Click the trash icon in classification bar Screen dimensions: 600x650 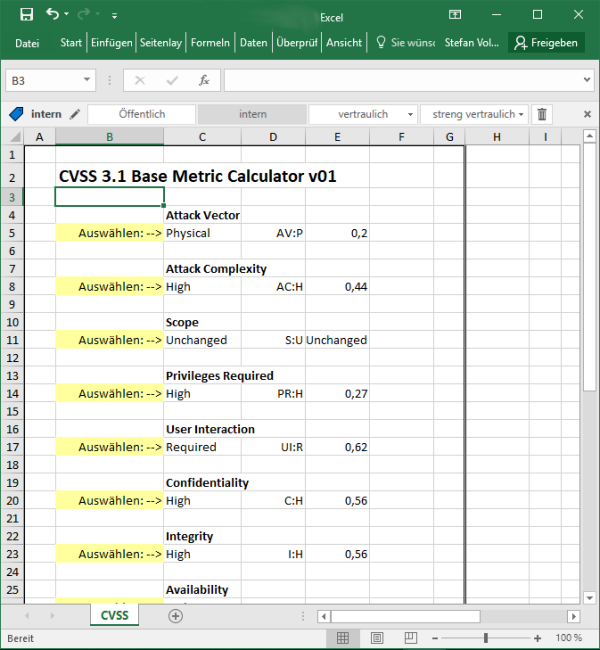click(542, 114)
